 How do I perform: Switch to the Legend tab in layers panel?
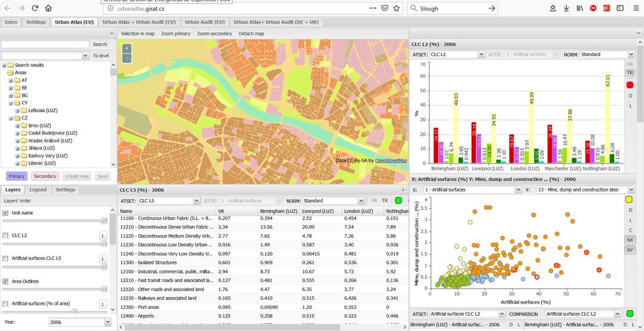tap(38, 190)
